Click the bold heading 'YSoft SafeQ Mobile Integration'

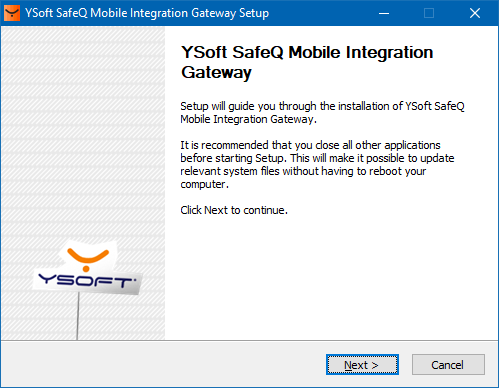click(x=307, y=52)
